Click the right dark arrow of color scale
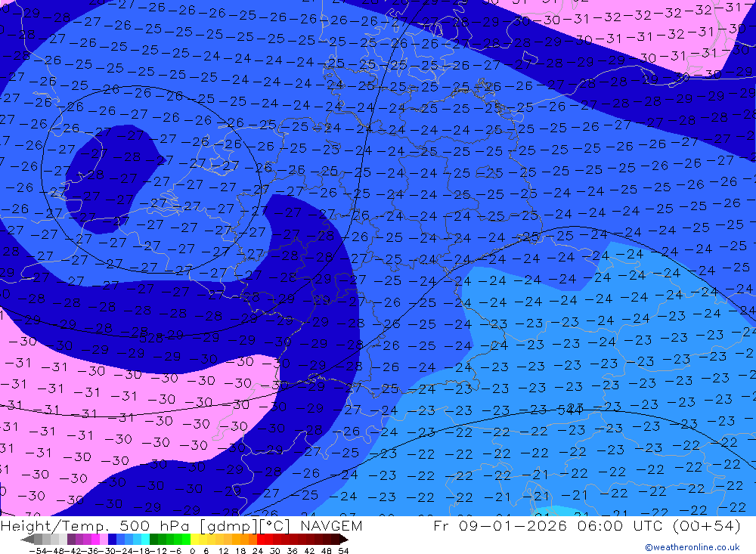 pos(344,540)
